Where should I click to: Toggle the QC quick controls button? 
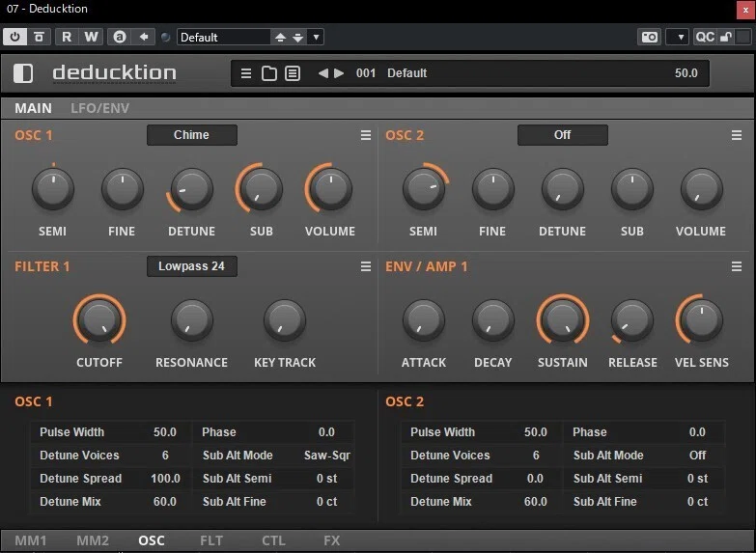click(705, 37)
